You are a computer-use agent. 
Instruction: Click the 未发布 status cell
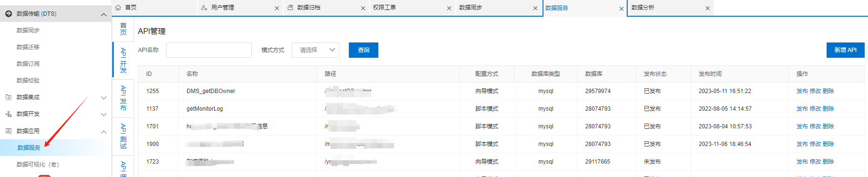click(652, 162)
